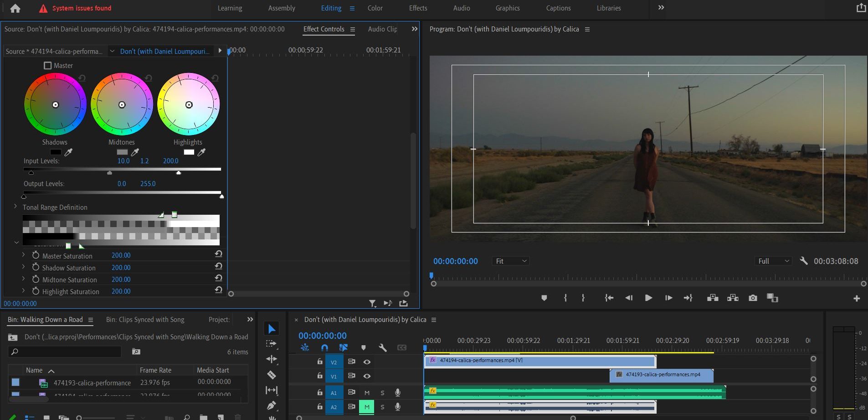Play the sequence in the Program monitor

point(648,298)
